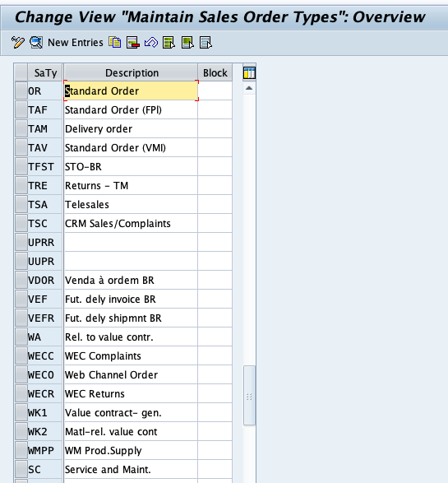The height and width of the screenshot is (483, 448).
Task: Click Fut. dely invoice BR cell
Action: point(131,300)
